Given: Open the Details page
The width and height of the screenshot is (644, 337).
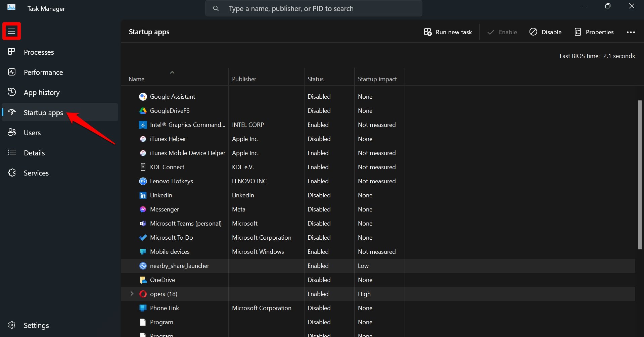Looking at the screenshot, I should click(60, 153).
